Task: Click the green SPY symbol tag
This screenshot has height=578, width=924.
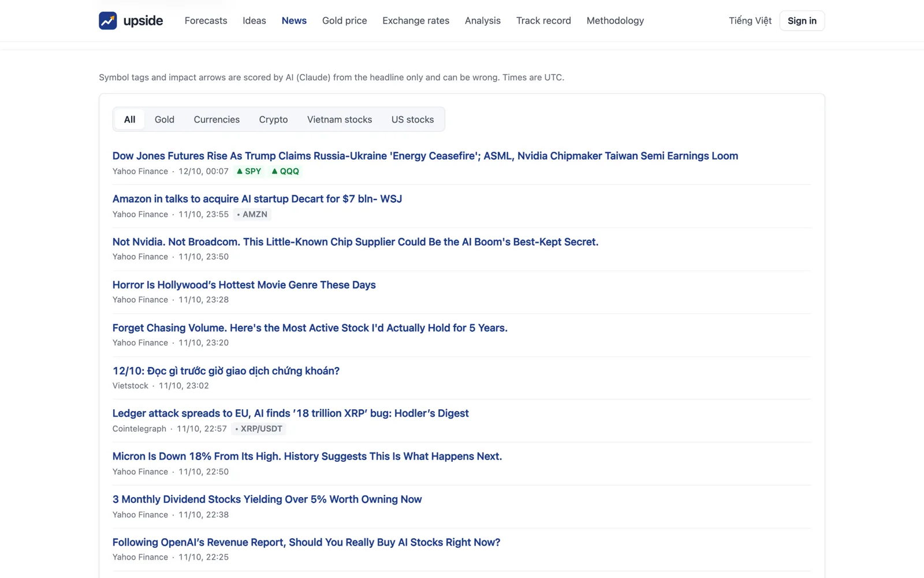Action: click(x=249, y=172)
